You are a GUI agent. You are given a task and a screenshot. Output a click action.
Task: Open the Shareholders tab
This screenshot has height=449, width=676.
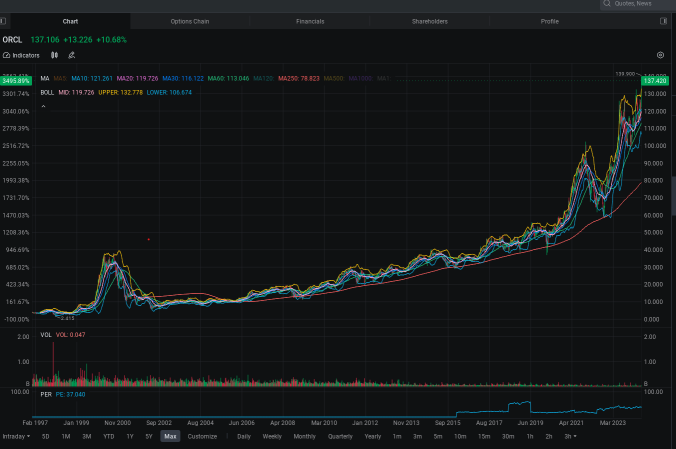click(429, 21)
